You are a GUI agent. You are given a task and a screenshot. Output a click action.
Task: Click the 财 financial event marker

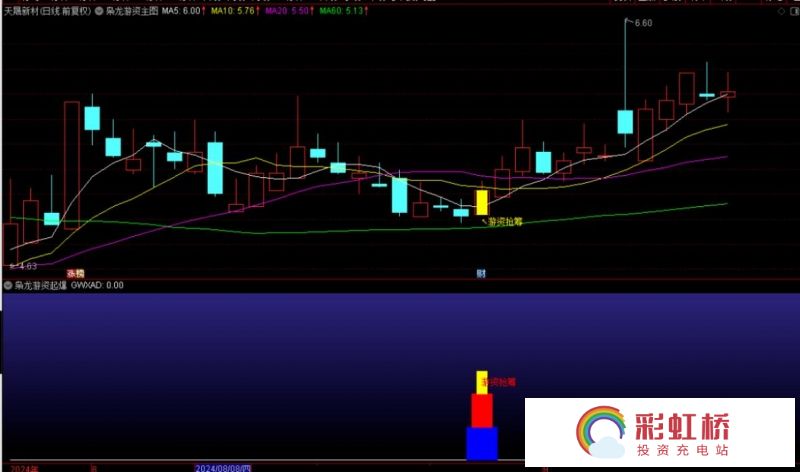[x=481, y=273]
